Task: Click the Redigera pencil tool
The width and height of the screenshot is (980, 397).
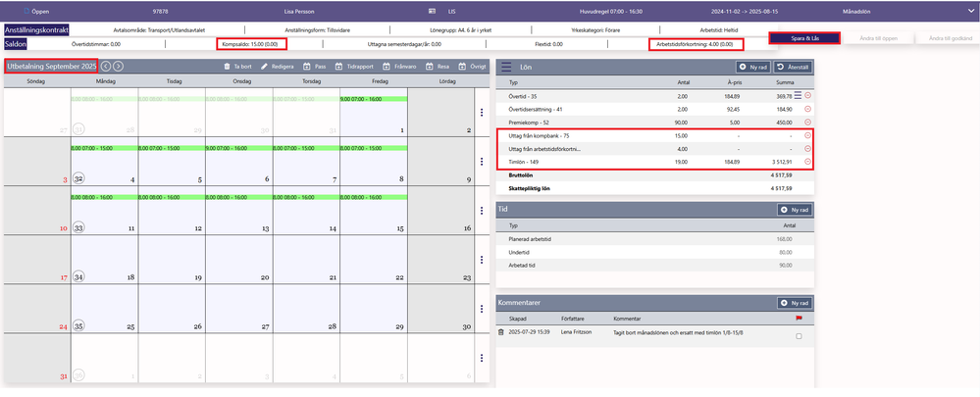Action: tap(265, 67)
